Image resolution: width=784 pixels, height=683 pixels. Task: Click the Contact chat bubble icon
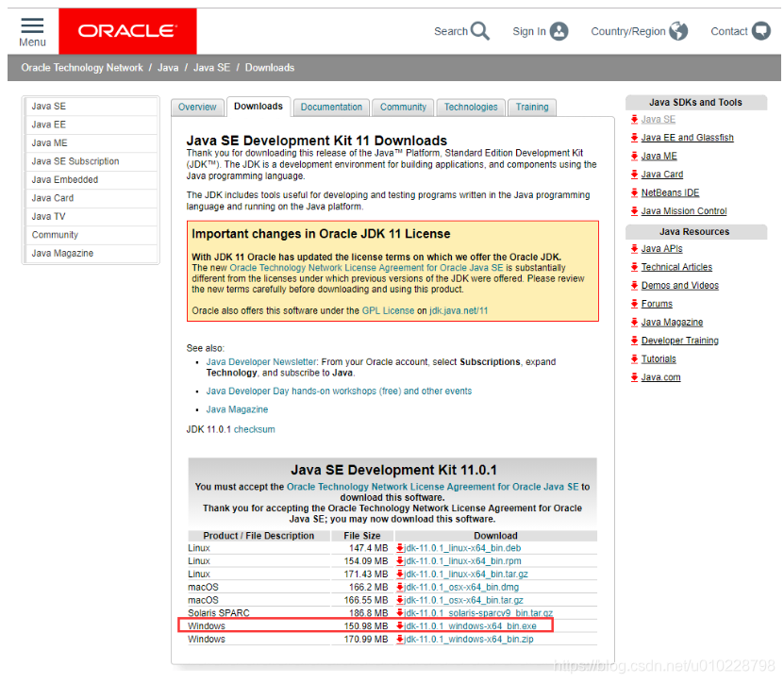tap(760, 31)
